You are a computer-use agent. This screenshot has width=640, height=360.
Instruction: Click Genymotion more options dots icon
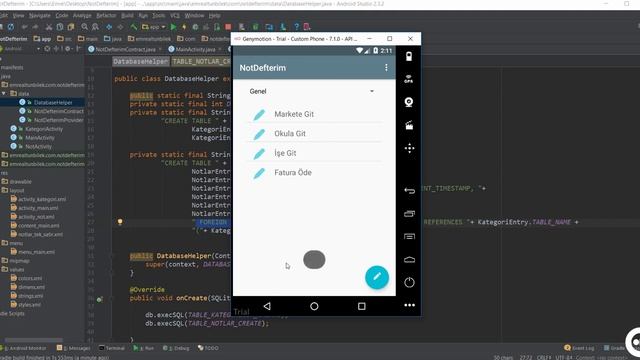click(409, 305)
